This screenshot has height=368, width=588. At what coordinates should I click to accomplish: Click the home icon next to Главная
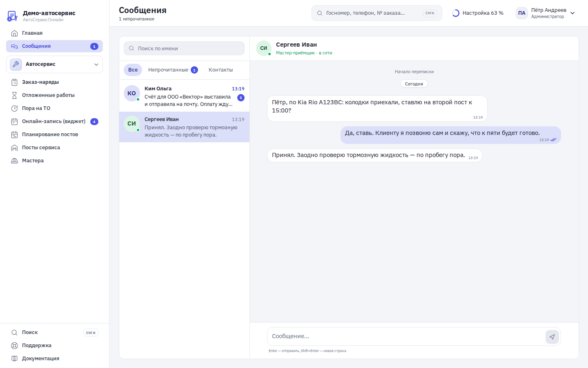[x=14, y=33]
